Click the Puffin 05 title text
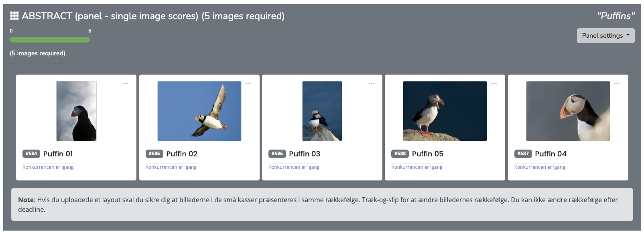Image resolution: width=644 pixels, height=235 pixels. 428,154
